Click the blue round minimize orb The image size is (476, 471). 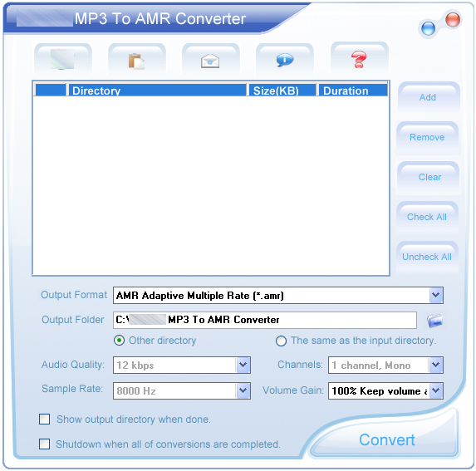coord(429,28)
